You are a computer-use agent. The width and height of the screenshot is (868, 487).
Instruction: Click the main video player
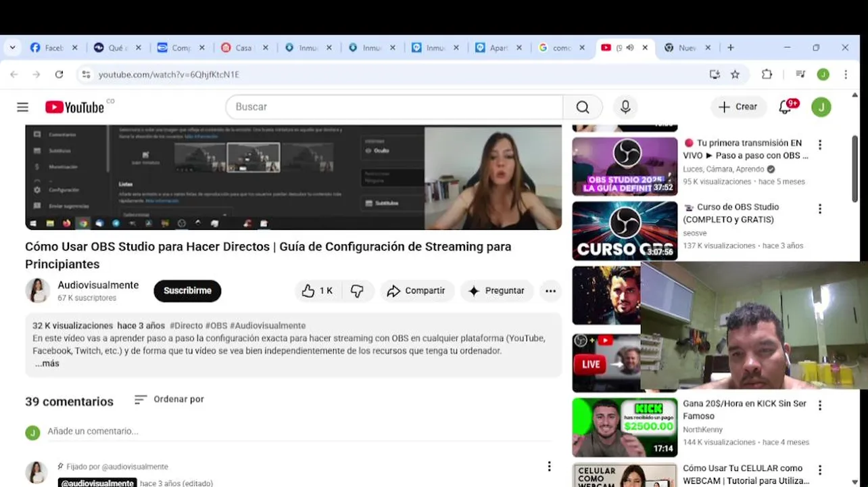[x=293, y=177]
